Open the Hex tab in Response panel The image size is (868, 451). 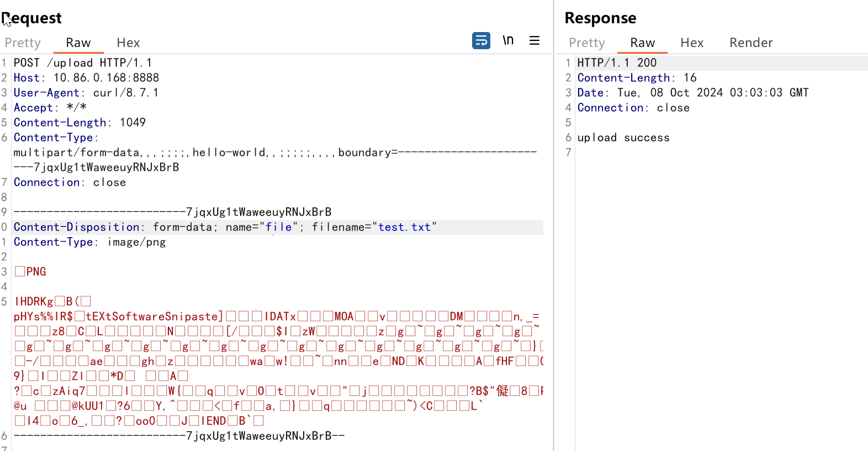(691, 43)
